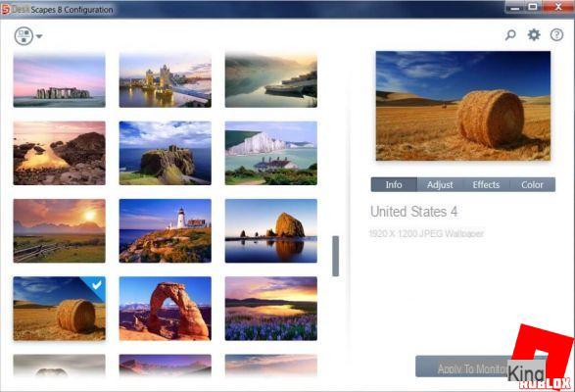
Task: Open the help question mark icon
Action: 556,35
